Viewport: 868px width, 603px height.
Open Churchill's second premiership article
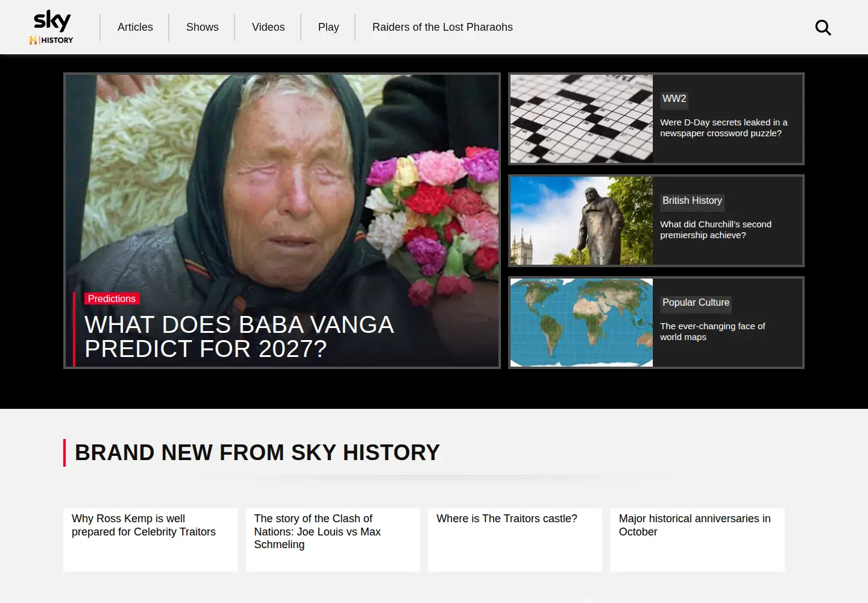(715, 230)
